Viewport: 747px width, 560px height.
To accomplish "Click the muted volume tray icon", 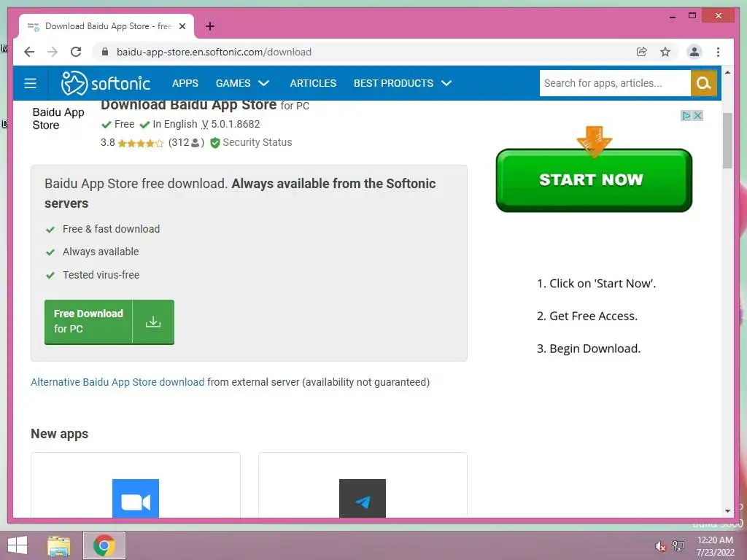I will [660, 546].
